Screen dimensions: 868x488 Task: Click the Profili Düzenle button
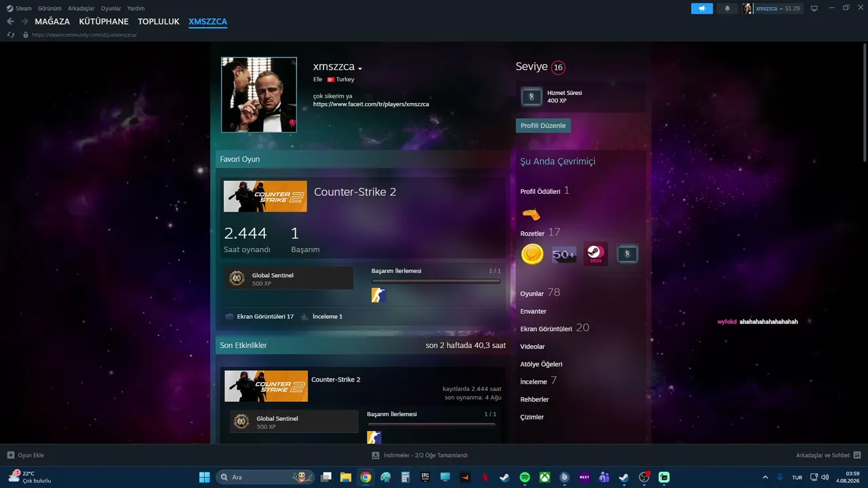[x=543, y=125]
